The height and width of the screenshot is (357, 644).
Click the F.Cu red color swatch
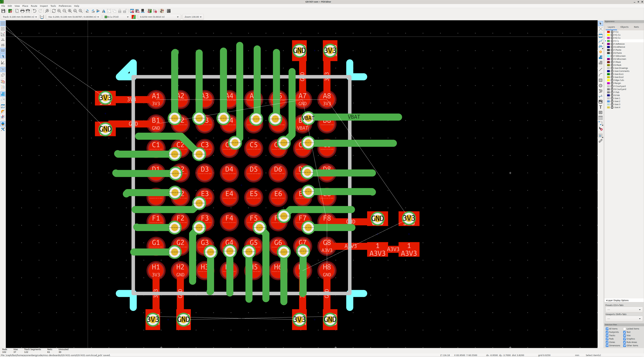[608, 32]
